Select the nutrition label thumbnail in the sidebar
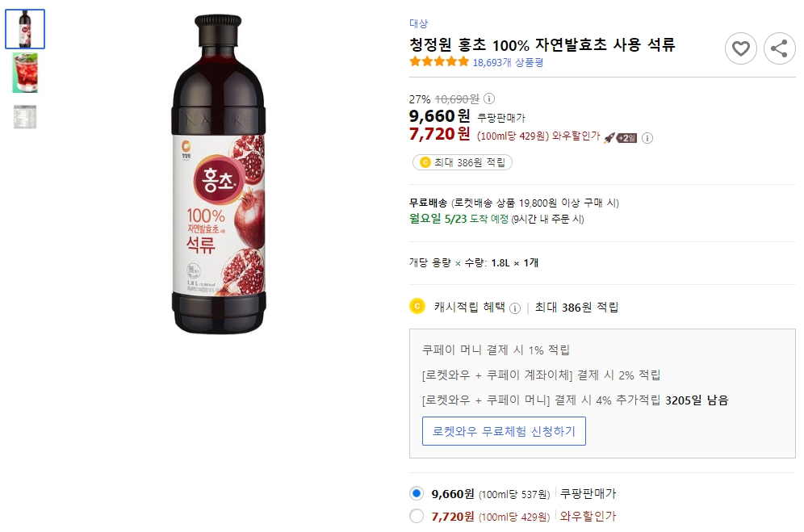 (x=25, y=115)
